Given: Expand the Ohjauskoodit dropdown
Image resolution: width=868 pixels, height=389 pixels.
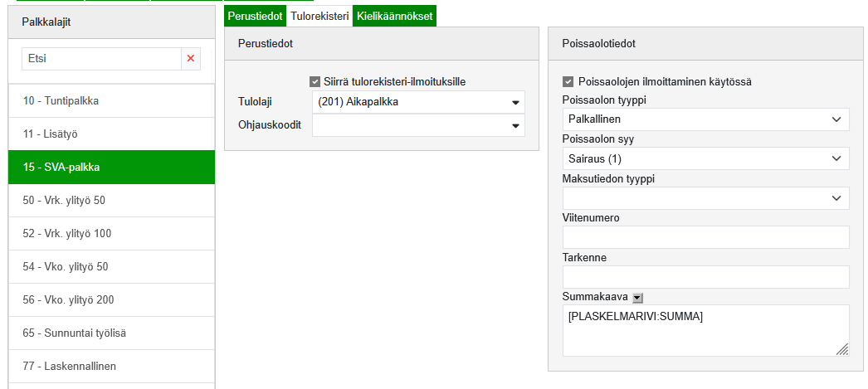Looking at the screenshot, I should 418,125.
